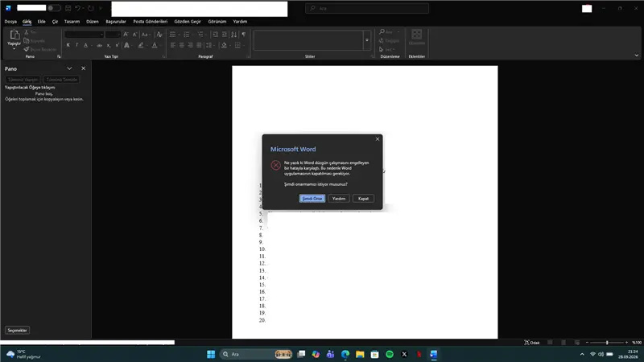The height and width of the screenshot is (362, 644).
Task: Click the decrease font size icon
Action: click(x=134, y=35)
